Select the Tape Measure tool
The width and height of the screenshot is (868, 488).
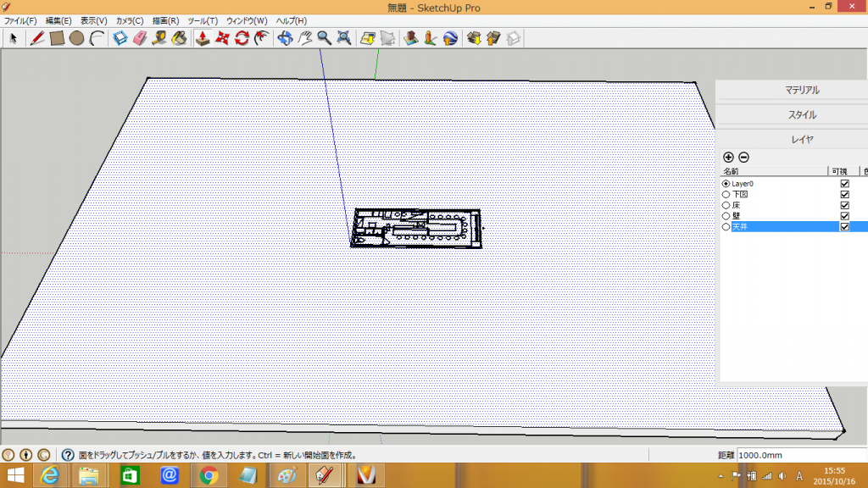pos(159,38)
